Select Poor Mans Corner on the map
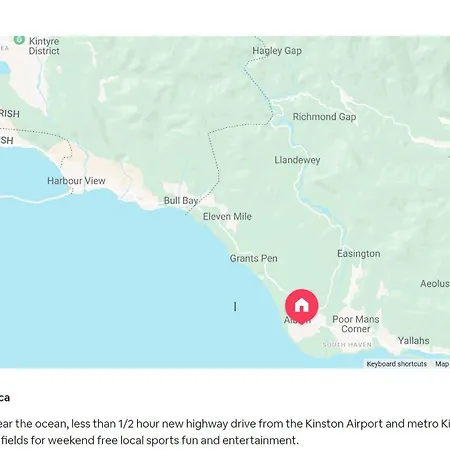The width and height of the screenshot is (450, 450). [356, 324]
